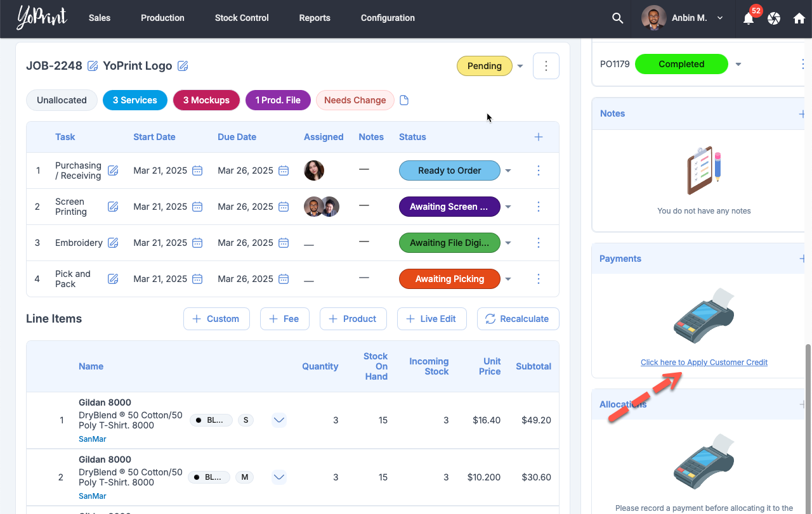
Task: Toggle the 3 Services filter pill
Action: (x=134, y=100)
